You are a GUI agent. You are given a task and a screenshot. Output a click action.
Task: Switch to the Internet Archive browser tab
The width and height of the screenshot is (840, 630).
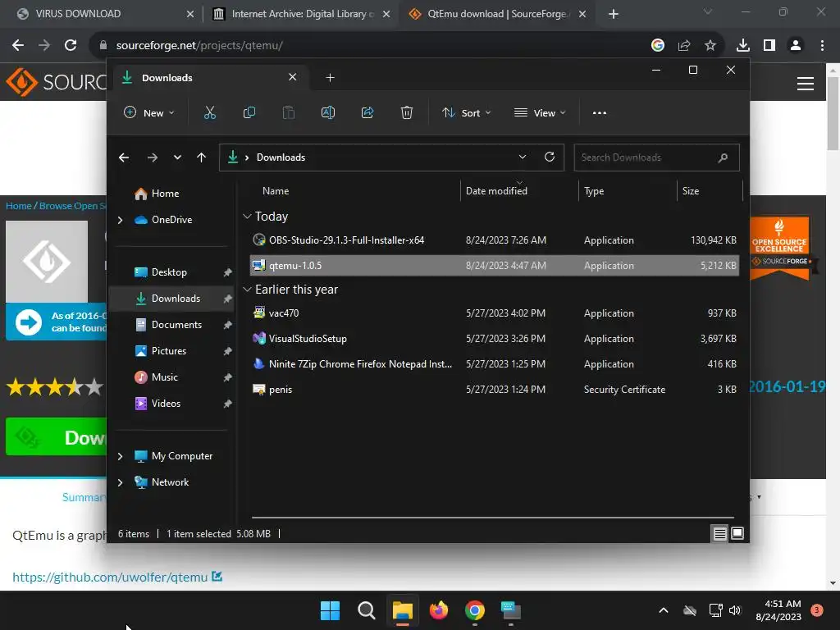[301, 14]
